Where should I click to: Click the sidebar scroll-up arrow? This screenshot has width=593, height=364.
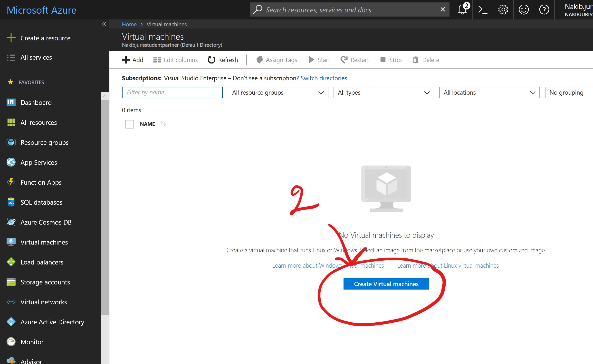tap(105, 96)
